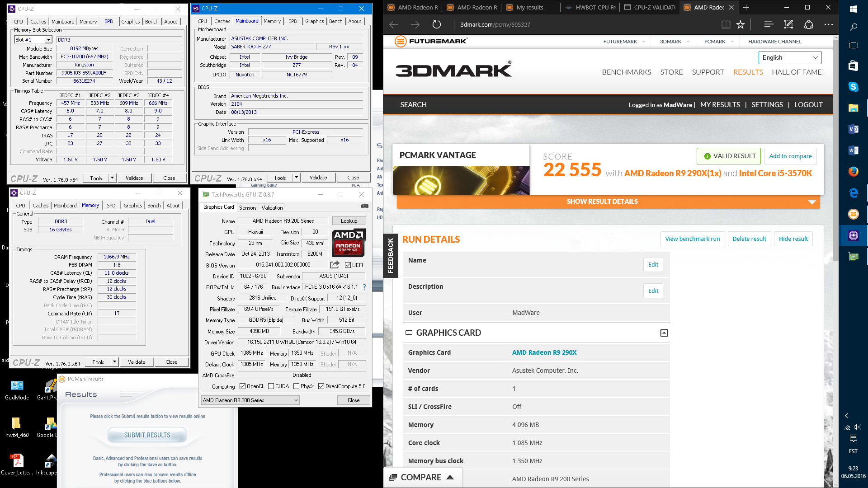Viewport: 868px width, 488px height.
Task: Open the Windows Start menu
Action: point(853,9)
